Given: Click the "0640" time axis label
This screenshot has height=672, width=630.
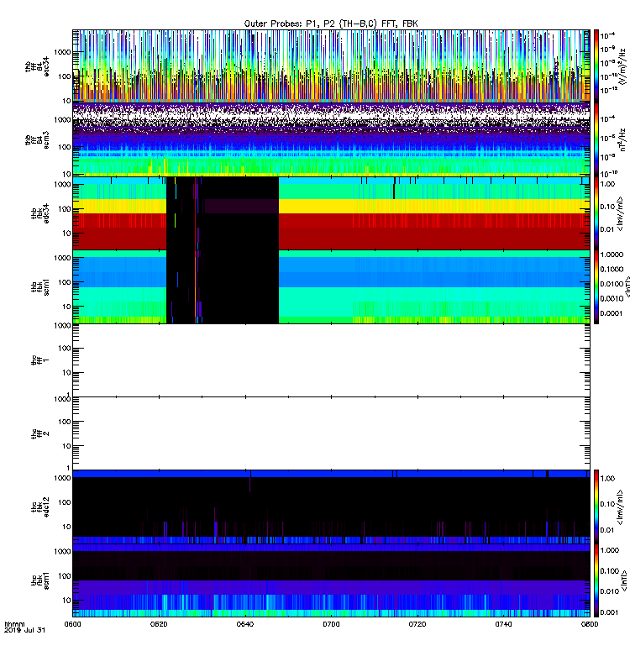Looking at the screenshot, I should point(244,624).
